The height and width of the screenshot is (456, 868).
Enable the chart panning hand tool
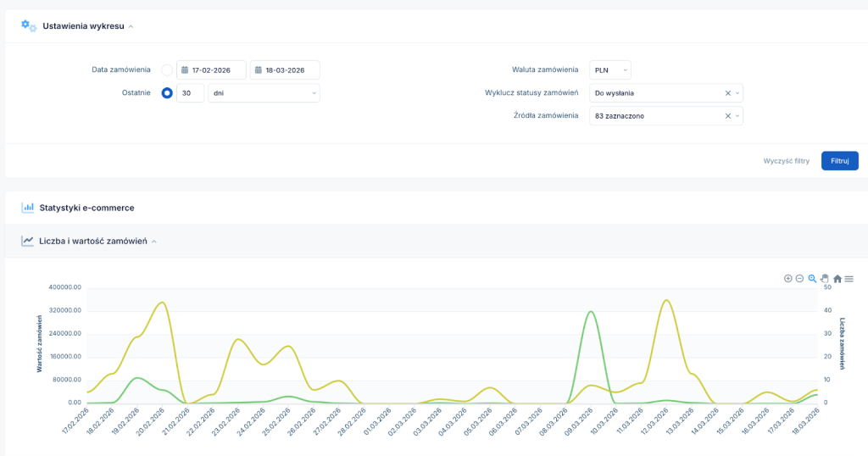pos(824,278)
